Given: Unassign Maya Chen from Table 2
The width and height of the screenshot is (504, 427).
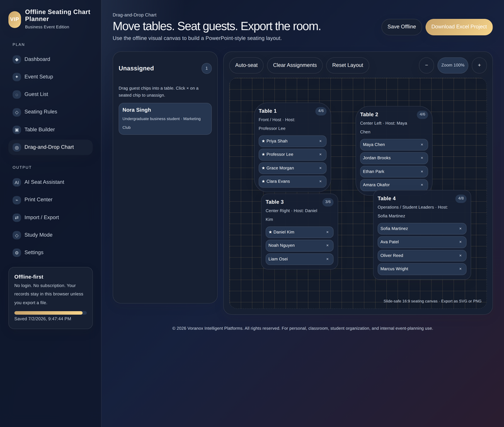Looking at the screenshot, I should 421,145.
